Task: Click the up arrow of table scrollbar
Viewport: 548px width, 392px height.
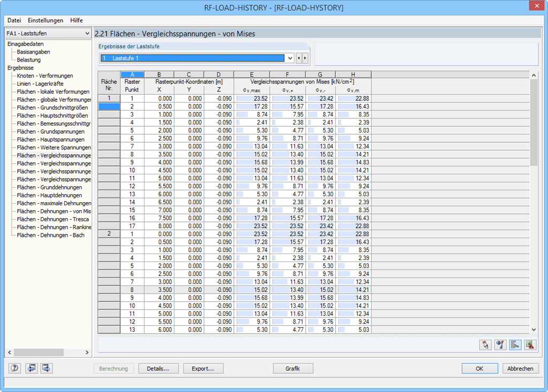Action: click(534, 75)
